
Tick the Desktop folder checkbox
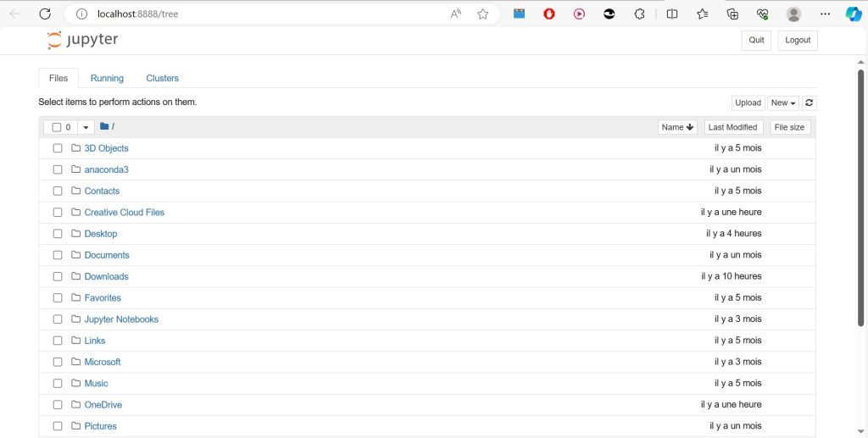(58, 234)
